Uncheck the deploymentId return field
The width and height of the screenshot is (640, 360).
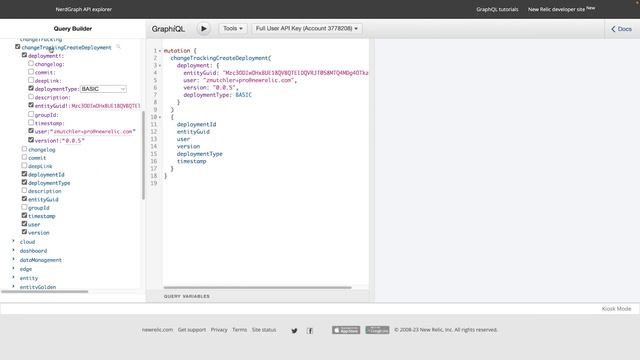pyautogui.click(x=24, y=174)
